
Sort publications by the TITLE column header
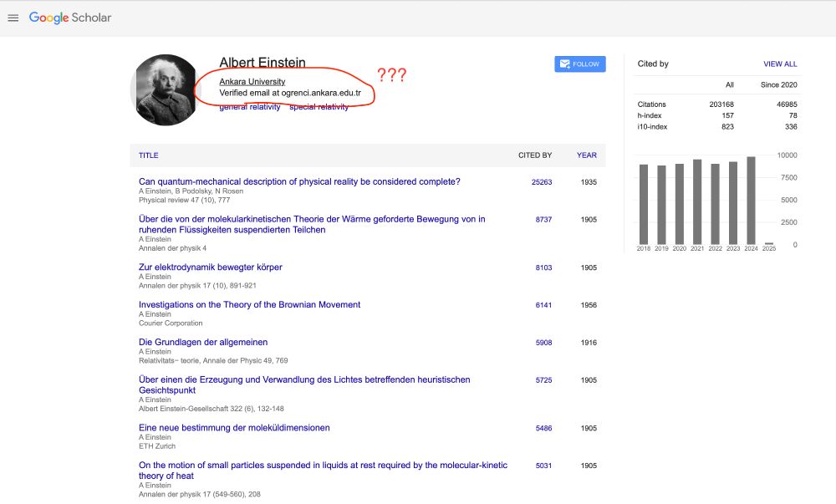coord(148,155)
